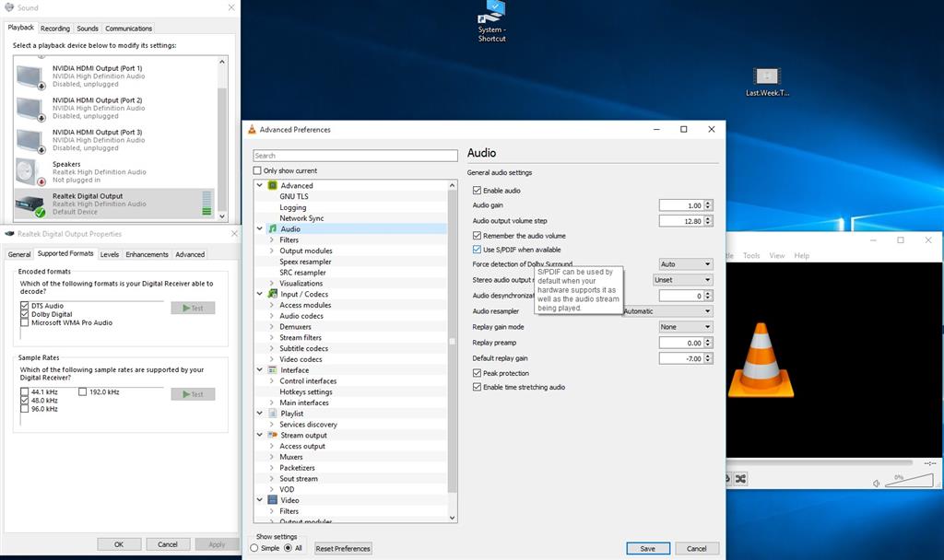Select the NVIDIA HDMI Output (Port 1) device icon
Viewport: 944px width, 560px height.
[29, 77]
